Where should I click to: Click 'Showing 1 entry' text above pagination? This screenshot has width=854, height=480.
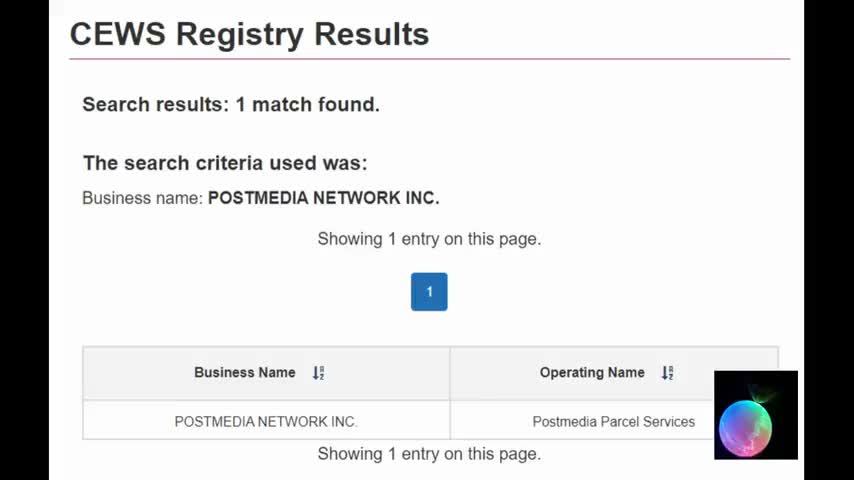pyautogui.click(x=429, y=239)
